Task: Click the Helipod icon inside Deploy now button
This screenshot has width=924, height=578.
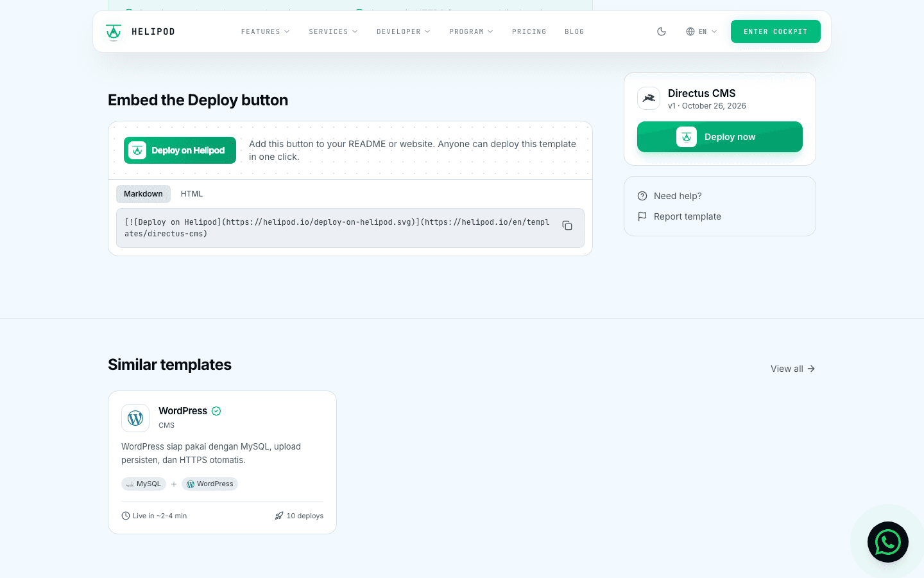Action: (x=687, y=137)
